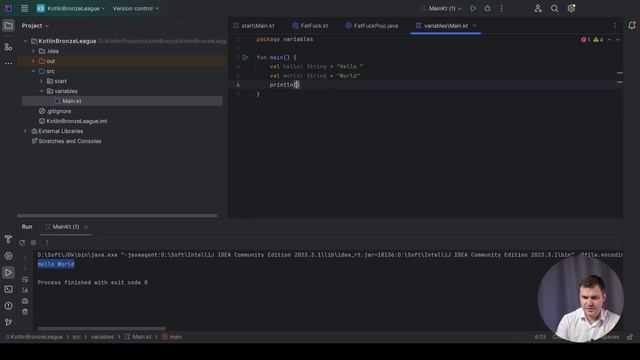The width and height of the screenshot is (640, 360).
Task: Open editor tabs options menu
Action: coord(615,26)
